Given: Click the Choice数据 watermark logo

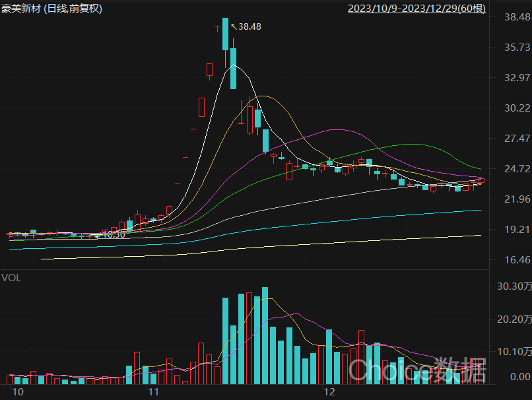Looking at the screenshot, I should click(x=417, y=370).
